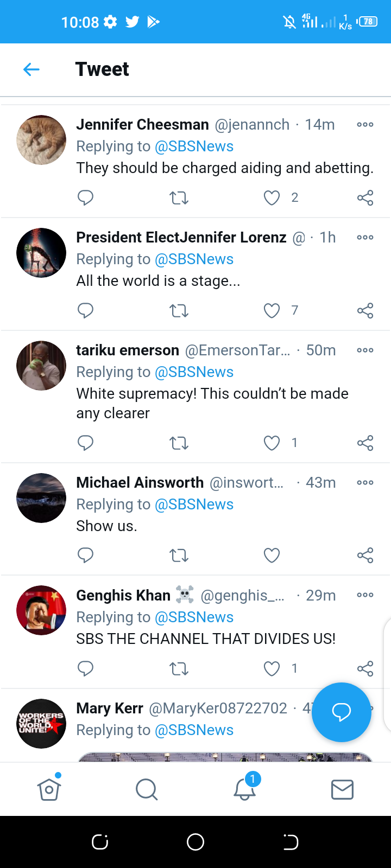Image resolution: width=391 pixels, height=868 pixels.
Task: Share Genghis Khan's tweet
Action: pos(365,668)
